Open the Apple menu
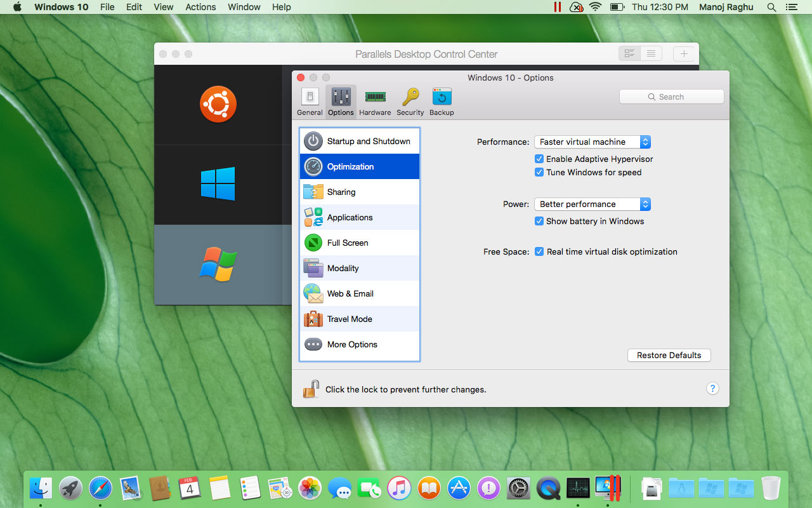812x508 pixels. tap(17, 7)
